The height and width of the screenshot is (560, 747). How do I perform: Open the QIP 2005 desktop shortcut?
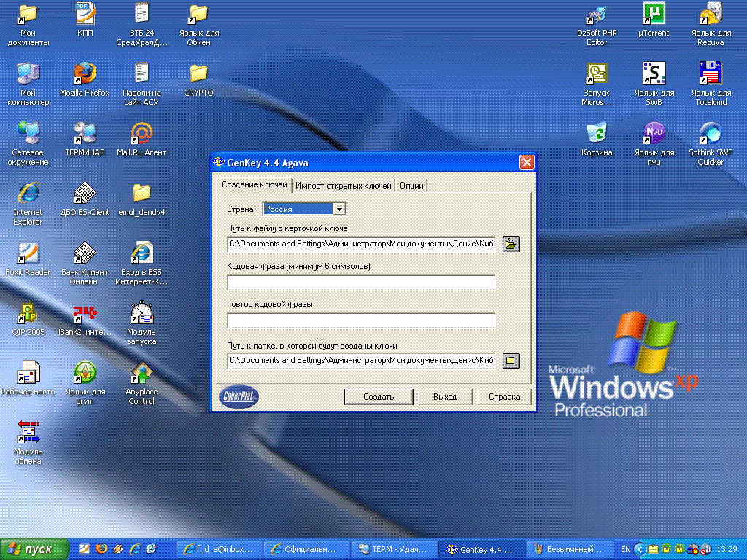tap(28, 313)
